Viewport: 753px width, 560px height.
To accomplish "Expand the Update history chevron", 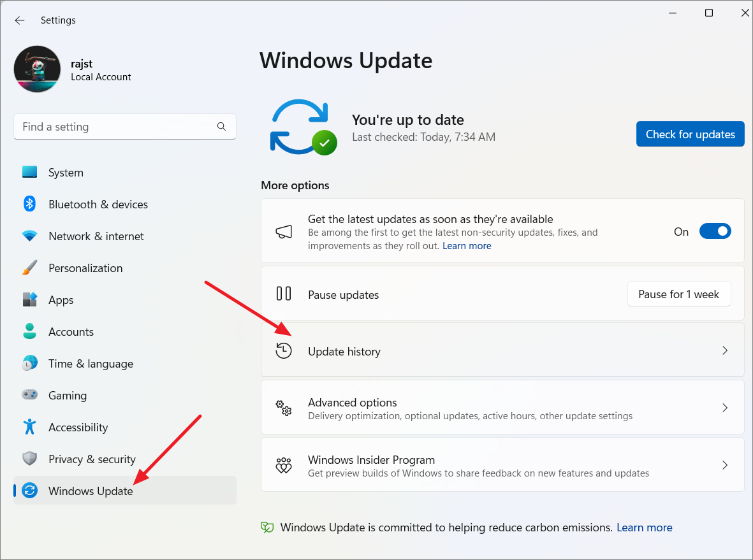I will coord(725,351).
